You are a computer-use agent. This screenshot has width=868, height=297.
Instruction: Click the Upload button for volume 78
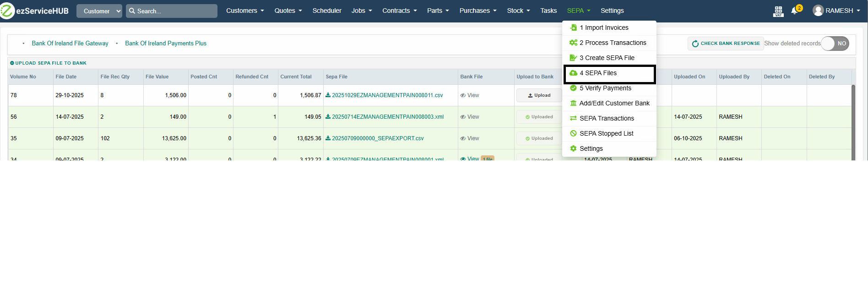pos(539,95)
